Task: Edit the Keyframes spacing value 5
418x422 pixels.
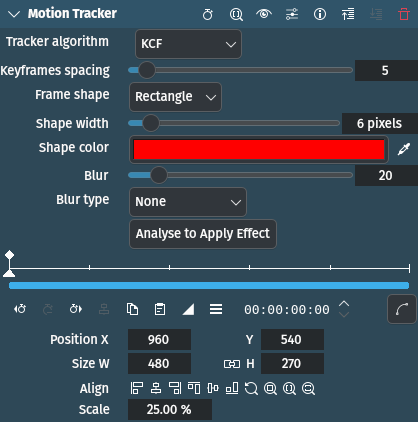Action: tap(386, 70)
